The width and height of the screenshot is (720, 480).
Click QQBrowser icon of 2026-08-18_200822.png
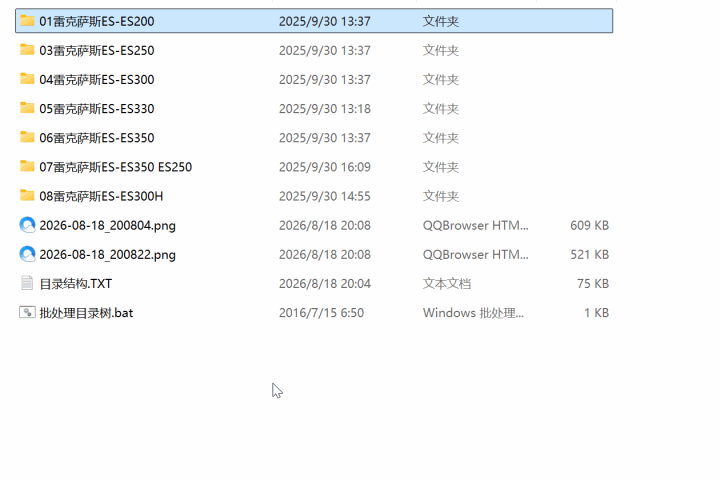[27, 254]
